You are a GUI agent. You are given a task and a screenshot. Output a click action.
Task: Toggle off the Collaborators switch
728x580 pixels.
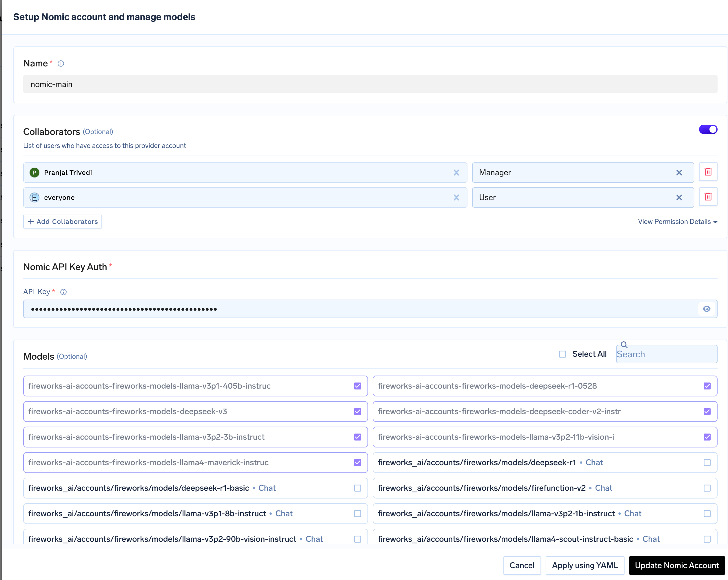coord(708,129)
